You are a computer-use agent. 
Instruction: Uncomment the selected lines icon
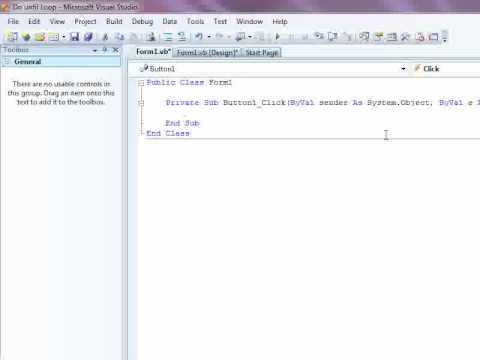pyautogui.click(x=182, y=37)
